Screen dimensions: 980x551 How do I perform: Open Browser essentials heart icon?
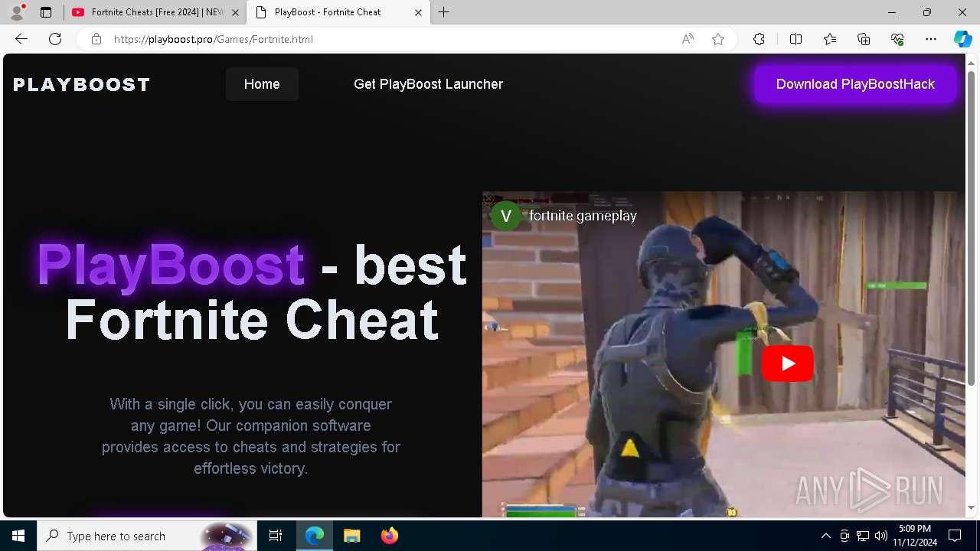pyautogui.click(x=897, y=39)
